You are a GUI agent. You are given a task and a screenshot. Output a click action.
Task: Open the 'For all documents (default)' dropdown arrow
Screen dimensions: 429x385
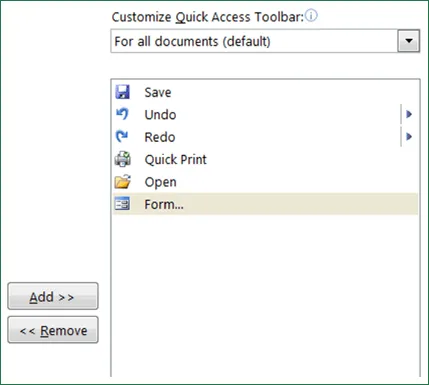[408, 41]
